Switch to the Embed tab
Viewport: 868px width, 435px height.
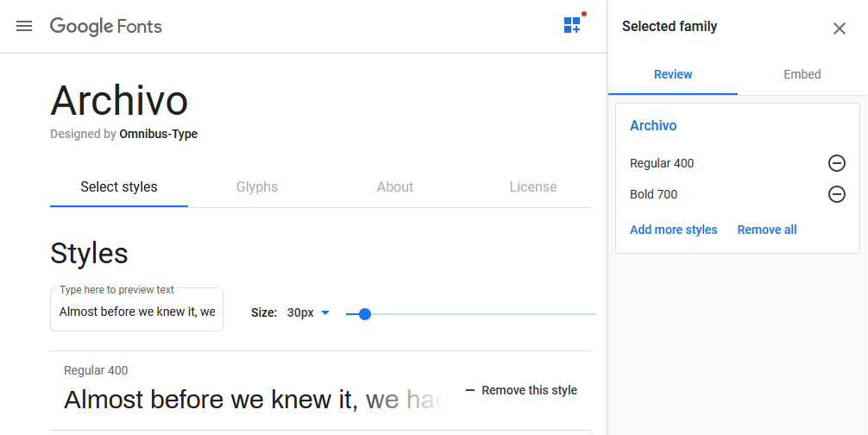(x=802, y=75)
